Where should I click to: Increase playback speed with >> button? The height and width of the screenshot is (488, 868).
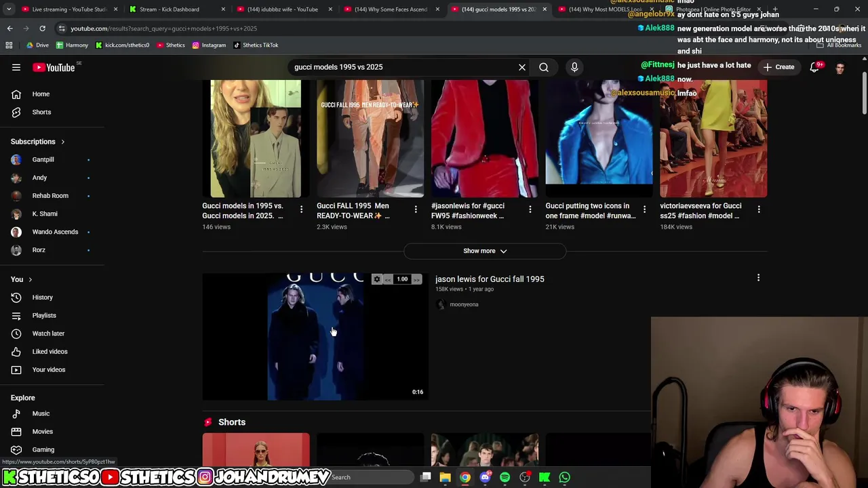tap(416, 279)
